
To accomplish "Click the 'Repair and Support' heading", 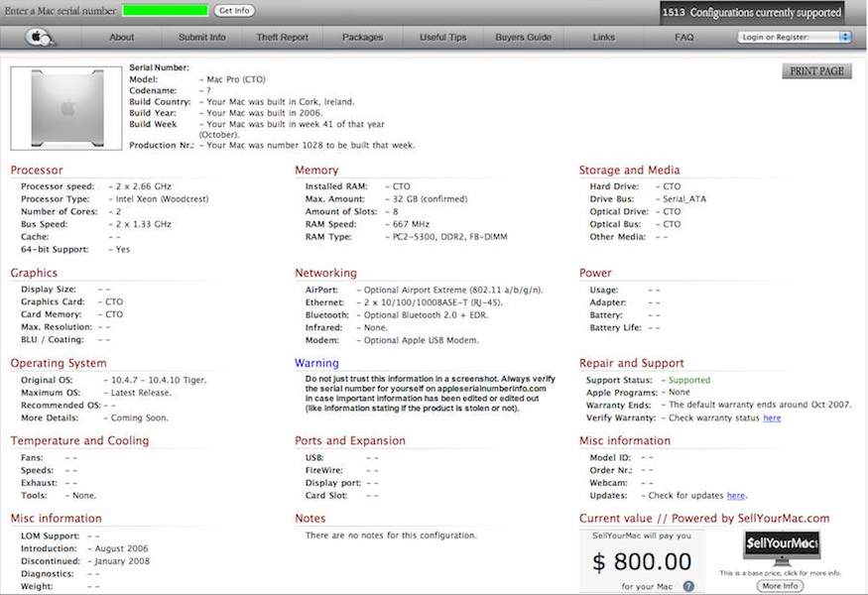I will 632,363.
